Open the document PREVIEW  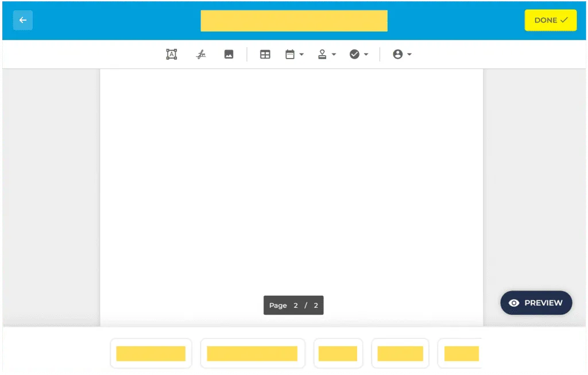(x=536, y=303)
